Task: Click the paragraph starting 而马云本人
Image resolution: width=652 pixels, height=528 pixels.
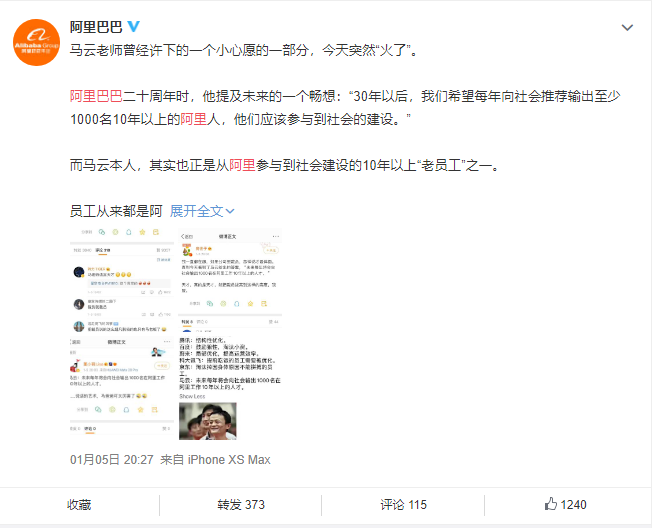Action: [x=284, y=165]
